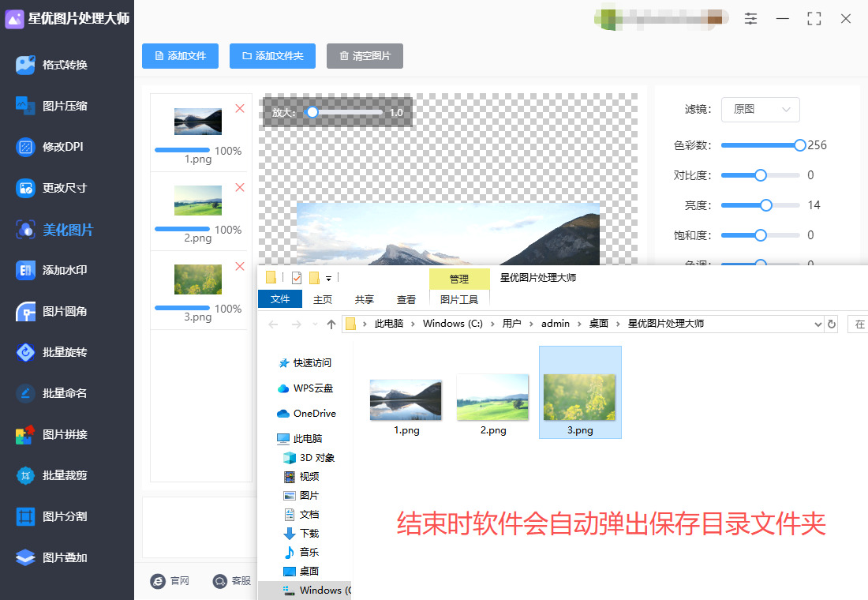Open the 图片工具 ribbon tab
Screen dimensions: 868x600
(459, 299)
